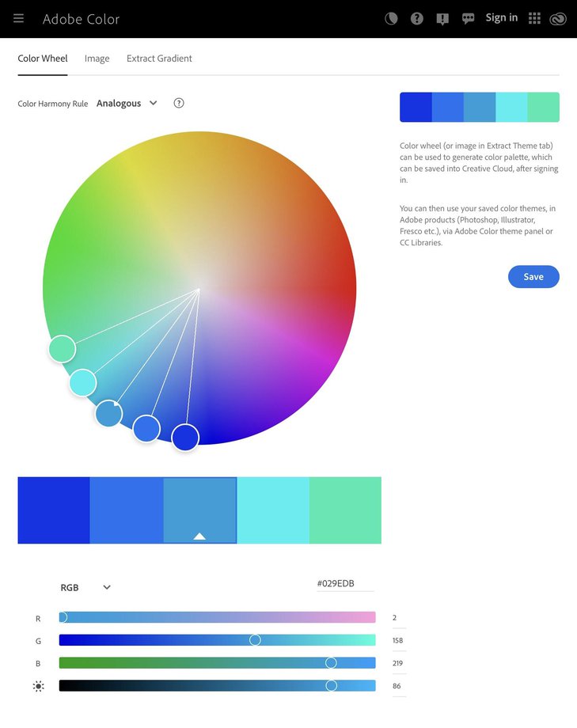Screen dimensions: 577x728
Task: Click the feedback notification icon
Action: click(442, 17)
